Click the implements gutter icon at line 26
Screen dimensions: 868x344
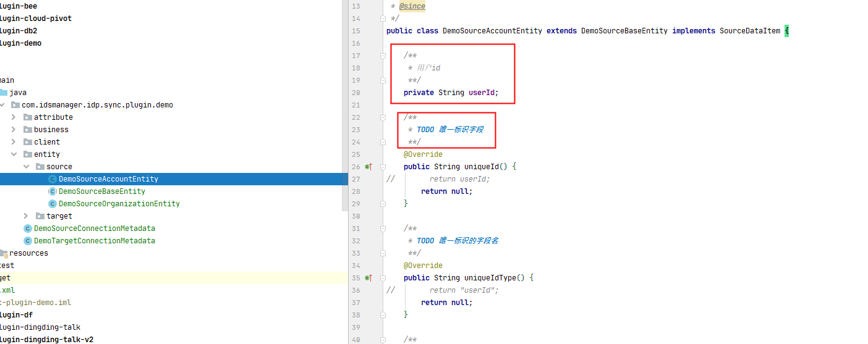point(368,167)
